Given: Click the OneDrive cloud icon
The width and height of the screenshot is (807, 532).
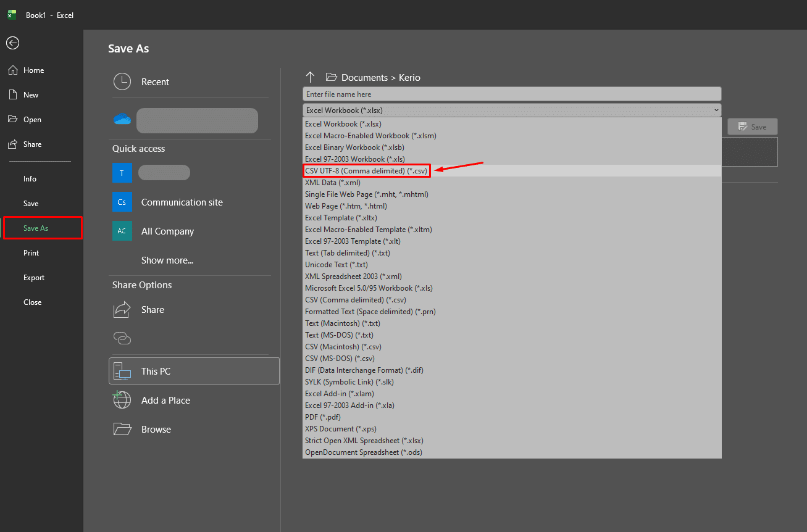Looking at the screenshot, I should click(x=122, y=119).
